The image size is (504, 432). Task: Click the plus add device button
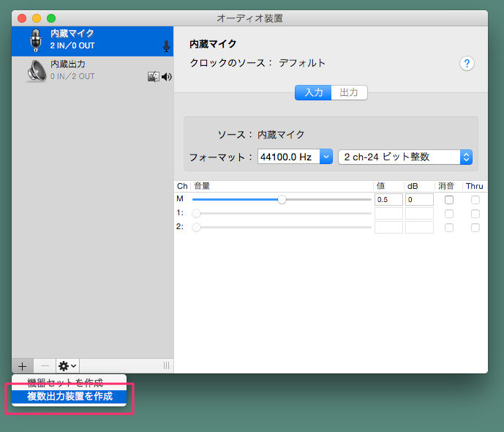23,366
